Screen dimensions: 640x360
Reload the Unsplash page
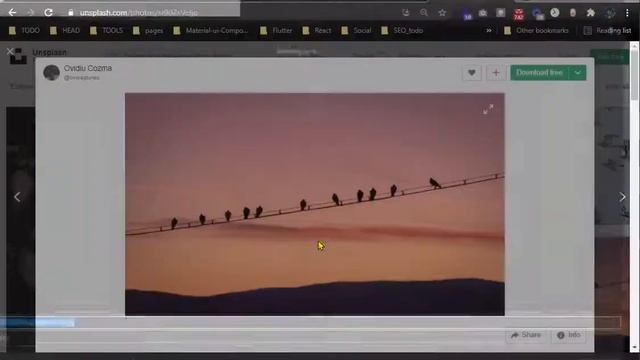tap(48, 13)
